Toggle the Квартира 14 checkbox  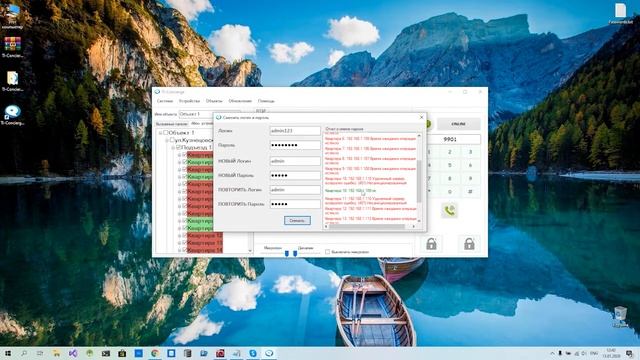(x=184, y=250)
